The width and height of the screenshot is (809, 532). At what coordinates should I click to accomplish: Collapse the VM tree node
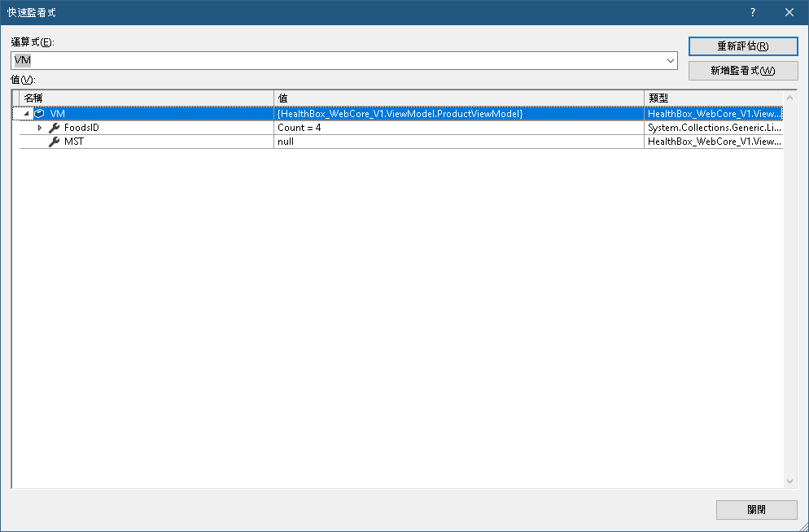point(26,113)
